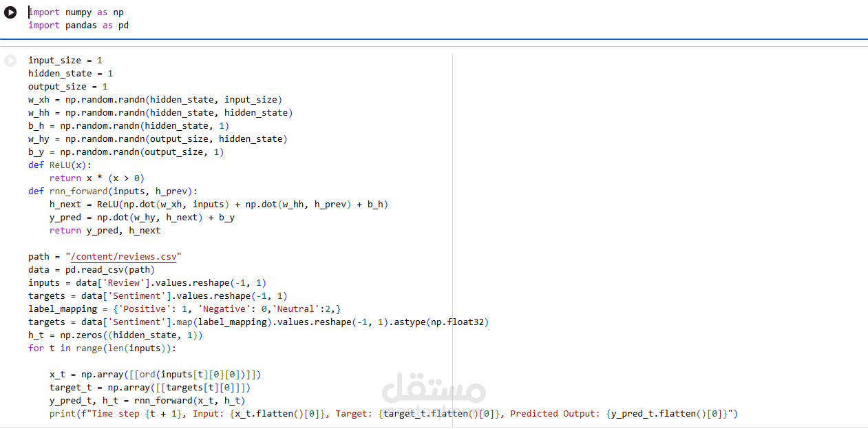This screenshot has width=868, height=429.
Task: Click the 'import numpy as np' line
Action: tap(76, 12)
